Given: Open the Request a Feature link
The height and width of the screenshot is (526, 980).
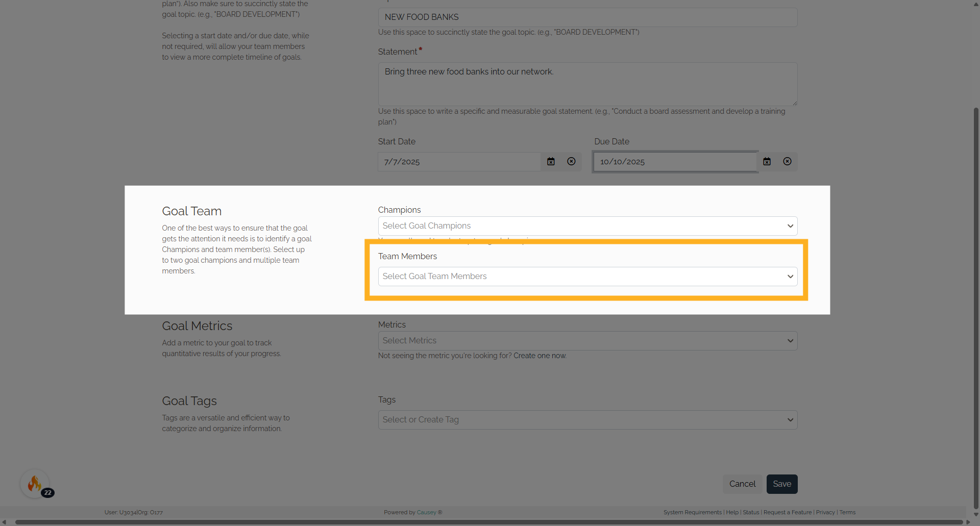Looking at the screenshot, I should pos(788,512).
